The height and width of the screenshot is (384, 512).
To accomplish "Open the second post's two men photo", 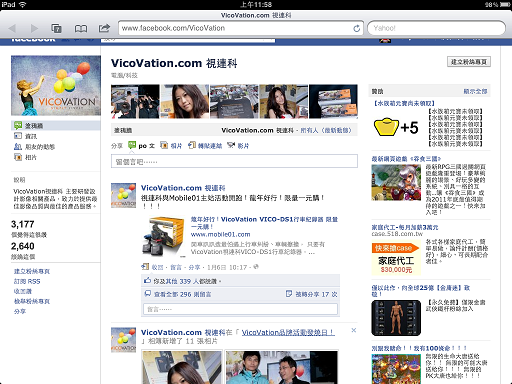I will 282,367.
